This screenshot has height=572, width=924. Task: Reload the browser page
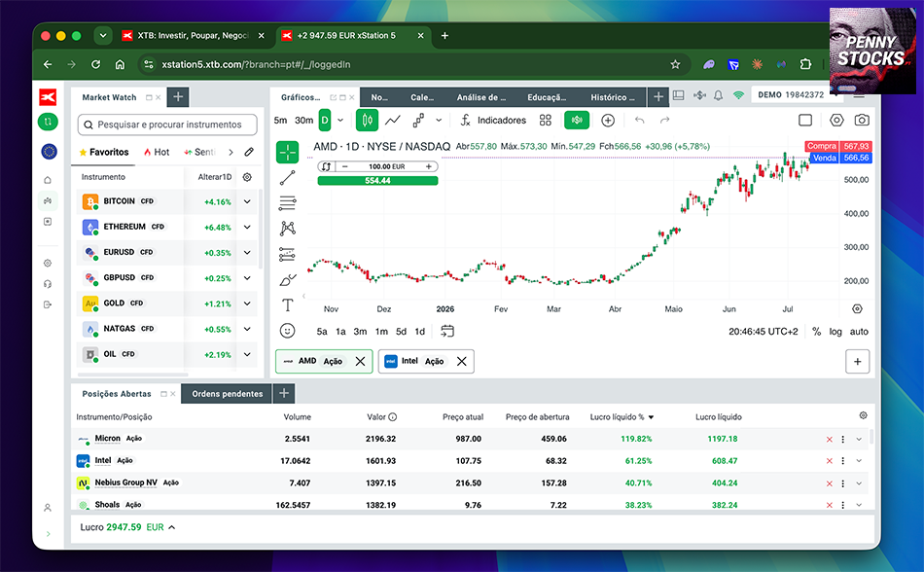tap(95, 64)
